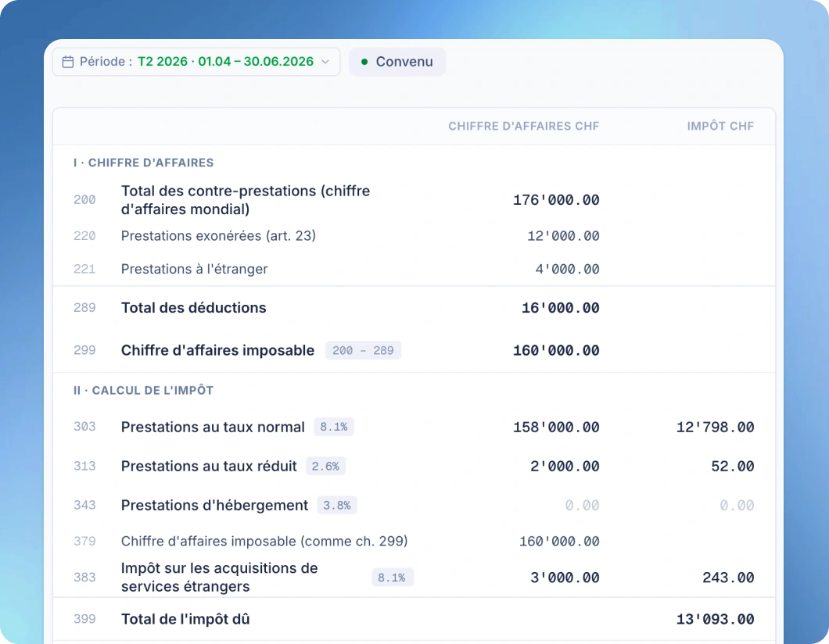Click Total de l'impôt dû label
The image size is (829, 644).
click(185, 619)
